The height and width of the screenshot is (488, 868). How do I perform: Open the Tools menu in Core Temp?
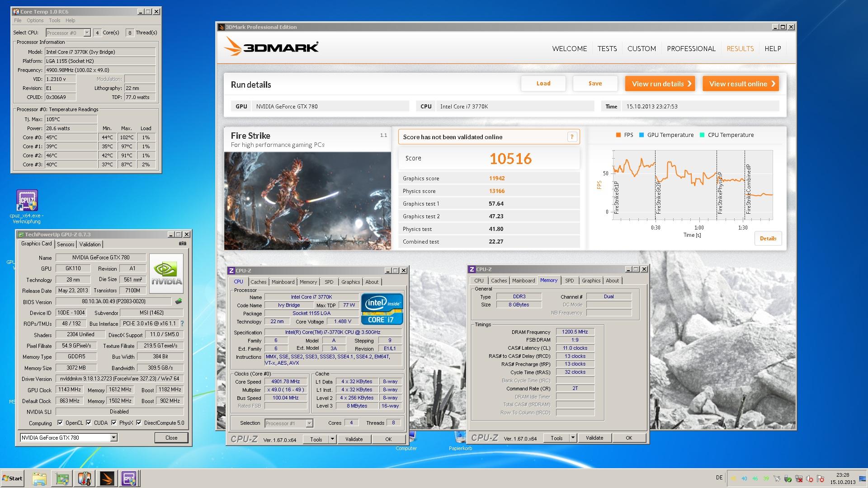point(54,20)
